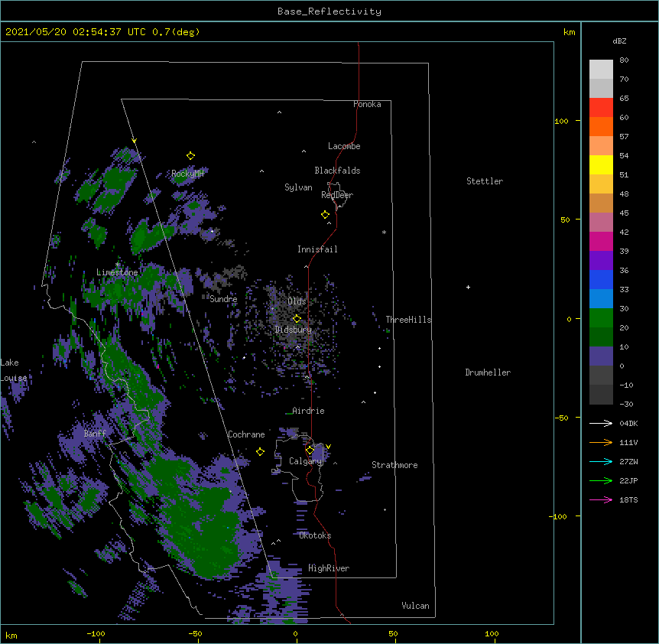Click the HighRiver town label
The height and width of the screenshot is (644, 659).
pyautogui.click(x=329, y=568)
